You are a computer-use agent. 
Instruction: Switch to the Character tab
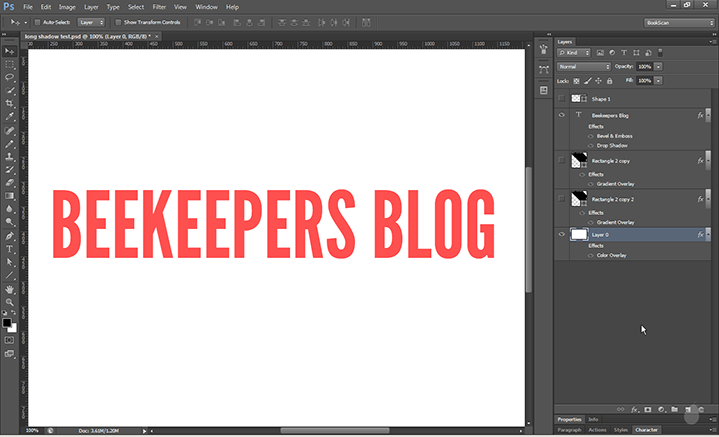[645, 430]
